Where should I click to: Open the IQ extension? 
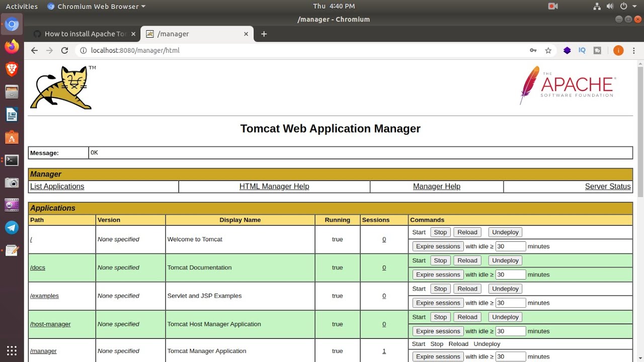pos(582,50)
